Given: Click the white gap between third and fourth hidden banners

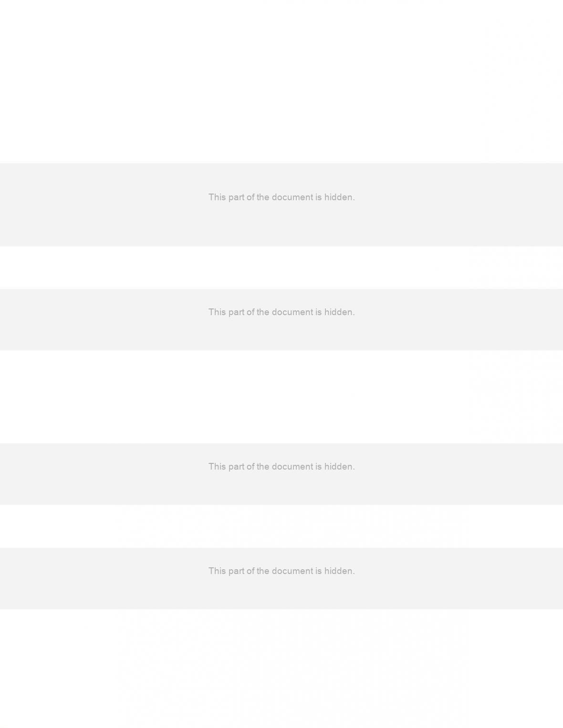Looking at the screenshot, I should click(x=281, y=526).
